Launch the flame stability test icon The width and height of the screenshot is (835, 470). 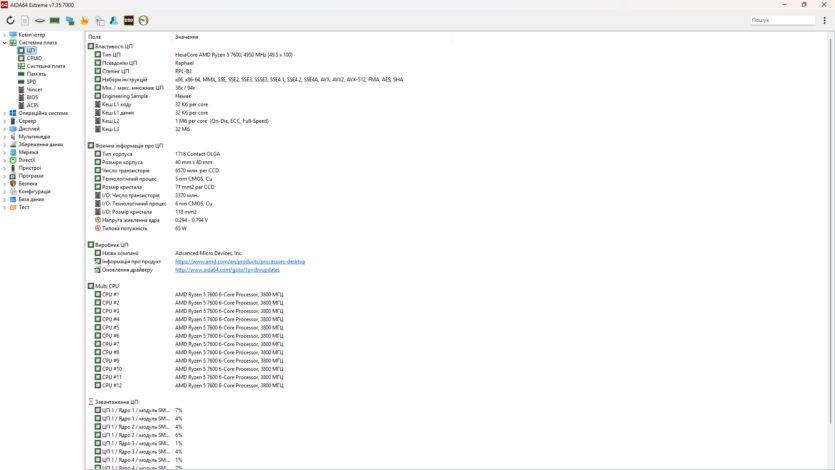point(84,20)
